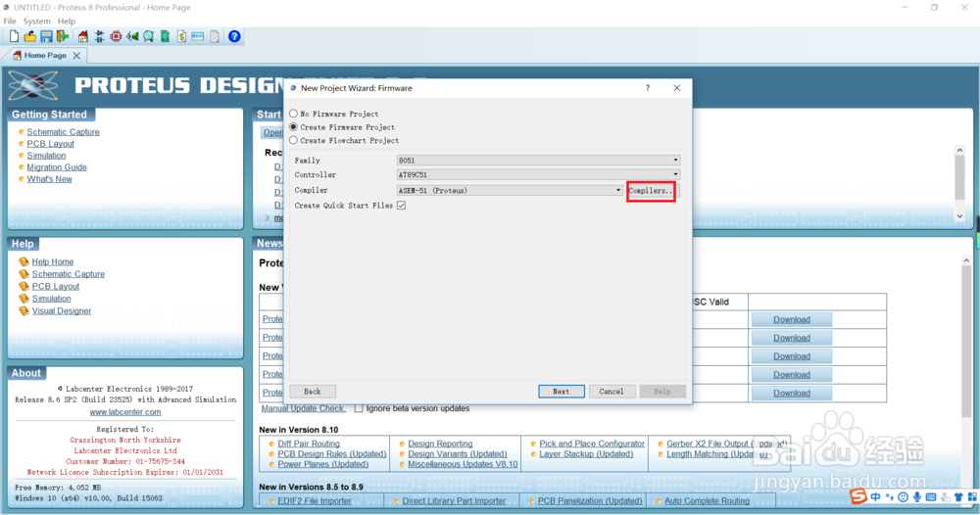Toggle the IME punctuation mode icon
Image resolution: width=980 pixels, height=515 pixels.
(889, 497)
